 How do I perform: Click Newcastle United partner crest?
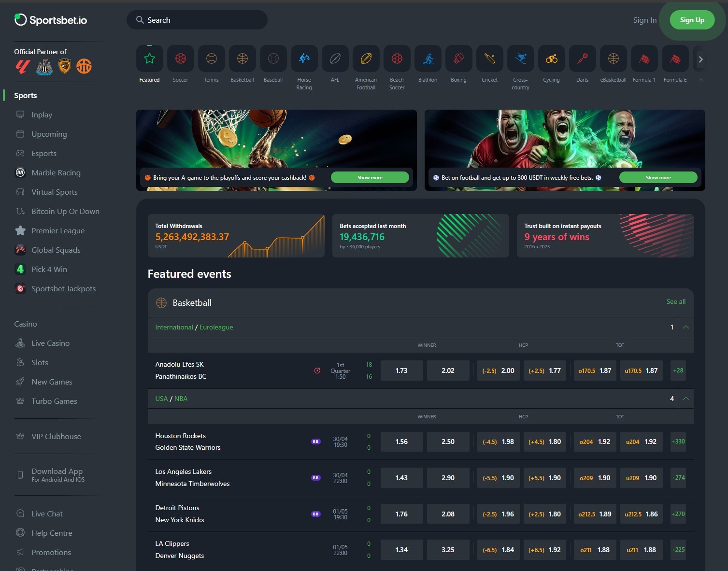coord(44,67)
